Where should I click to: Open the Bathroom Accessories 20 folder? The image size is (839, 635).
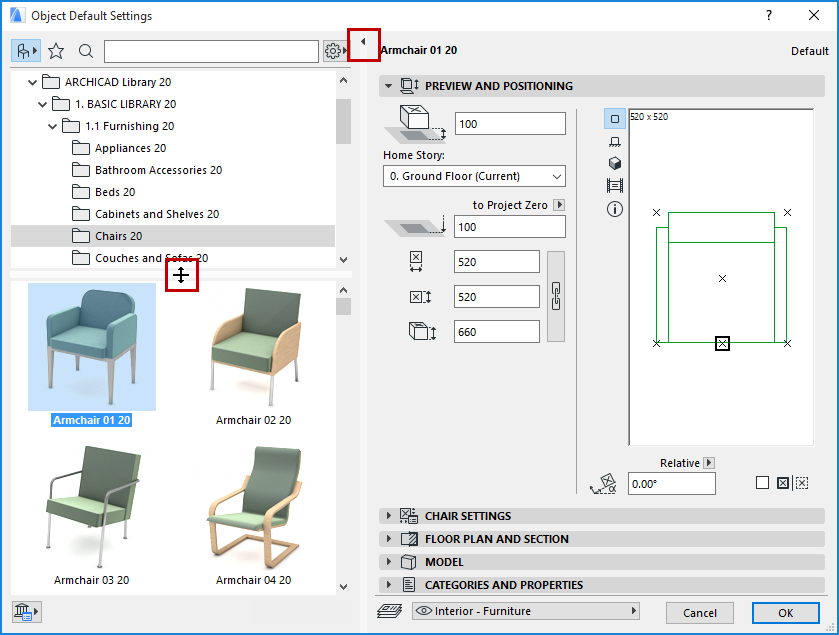[147, 170]
